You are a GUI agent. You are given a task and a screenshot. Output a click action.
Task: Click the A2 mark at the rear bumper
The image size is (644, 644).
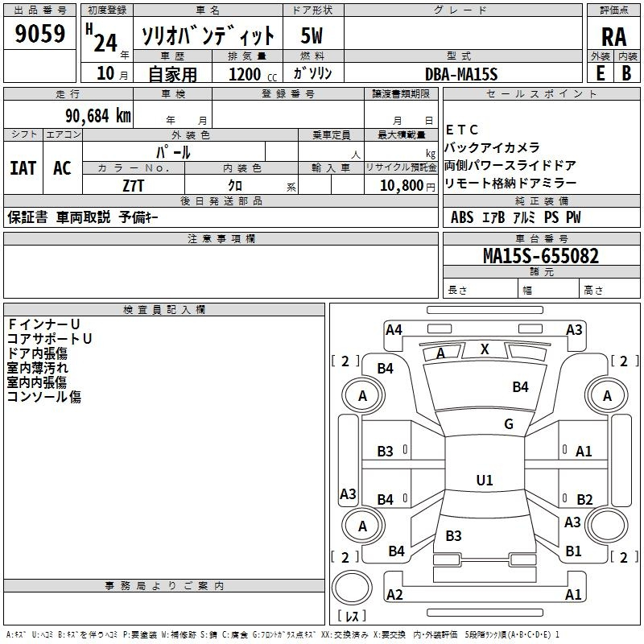394,595
